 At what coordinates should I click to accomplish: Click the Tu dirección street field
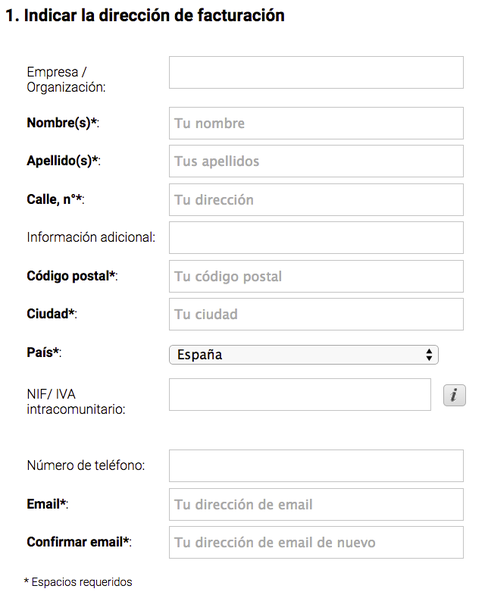pos(316,200)
